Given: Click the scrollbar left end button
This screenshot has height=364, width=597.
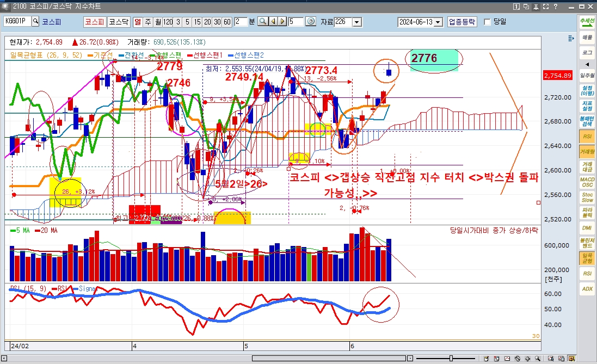Looking at the screenshot, I should 4,359.
